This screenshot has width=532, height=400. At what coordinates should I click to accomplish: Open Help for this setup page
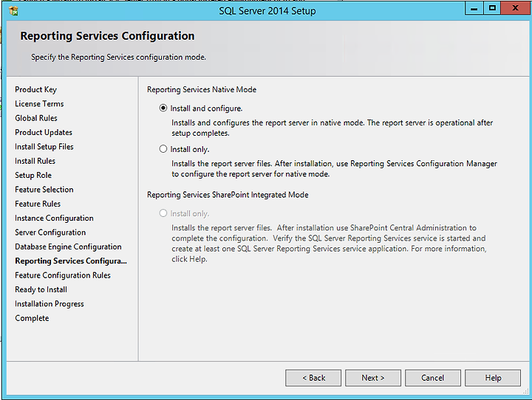(493, 378)
